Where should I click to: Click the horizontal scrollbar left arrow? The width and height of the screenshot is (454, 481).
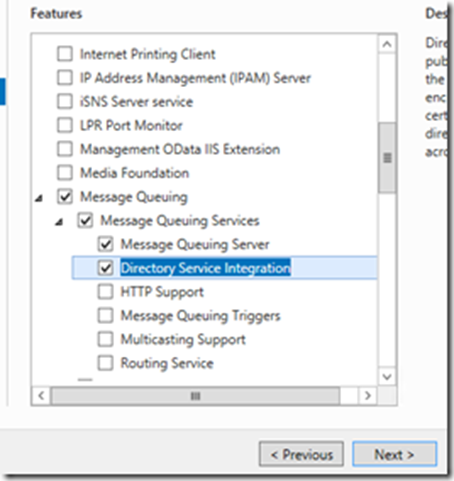[x=41, y=396]
